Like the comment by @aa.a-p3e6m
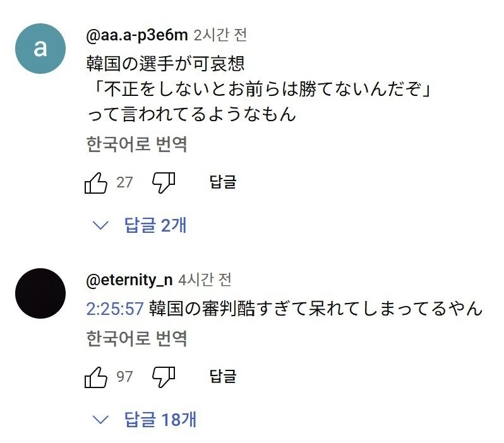 coord(96,182)
